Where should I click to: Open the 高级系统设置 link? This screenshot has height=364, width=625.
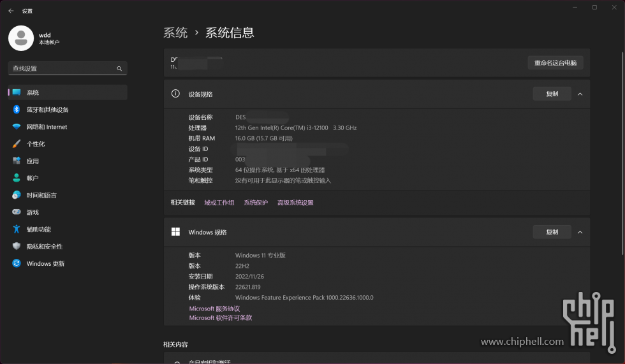(x=295, y=203)
